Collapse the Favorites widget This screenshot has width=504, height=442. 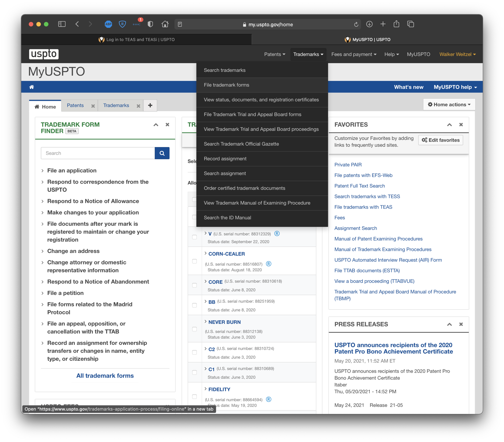click(x=449, y=125)
